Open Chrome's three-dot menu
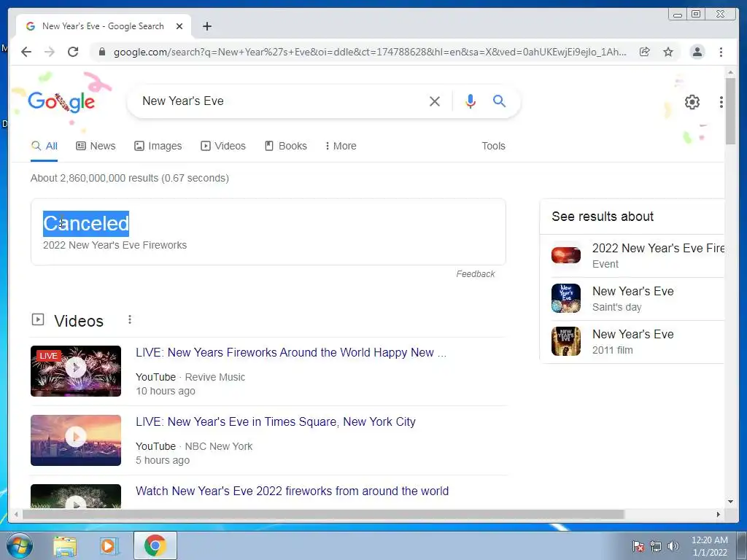Viewport: 747px width, 560px height. (721, 52)
